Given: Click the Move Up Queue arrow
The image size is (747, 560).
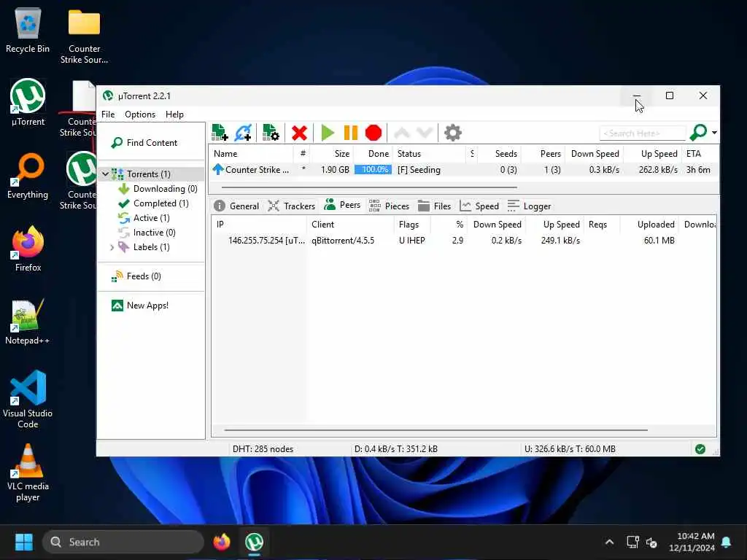Looking at the screenshot, I should (x=402, y=133).
